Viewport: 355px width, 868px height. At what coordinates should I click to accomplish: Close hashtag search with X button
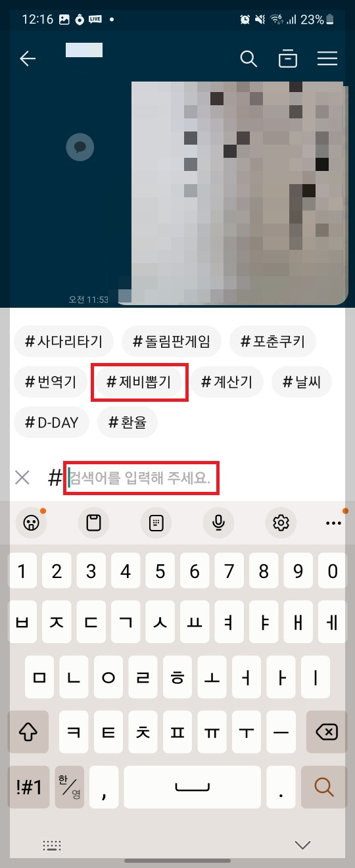[x=22, y=477]
